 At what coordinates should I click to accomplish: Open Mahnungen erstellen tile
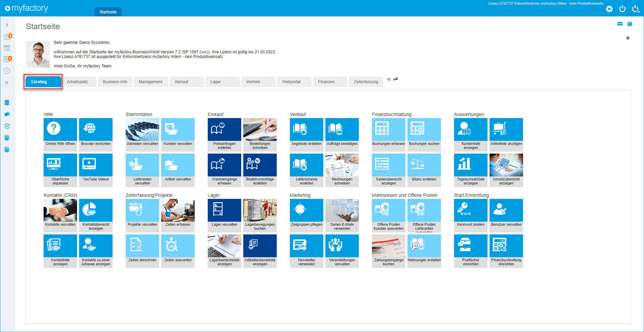pos(424,251)
